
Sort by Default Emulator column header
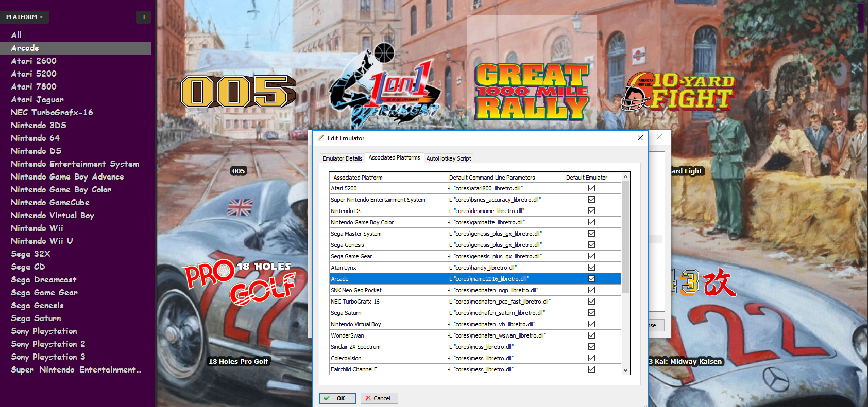click(x=591, y=178)
